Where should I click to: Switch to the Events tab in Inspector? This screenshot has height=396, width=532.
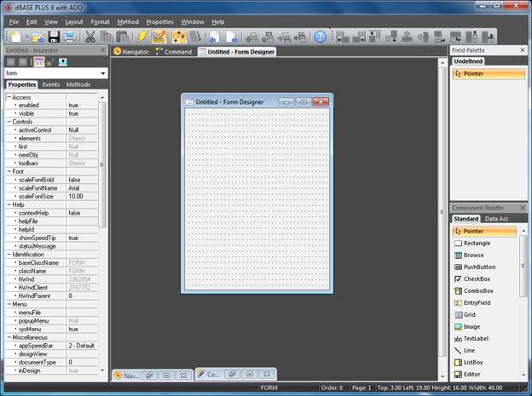pyautogui.click(x=51, y=85)
